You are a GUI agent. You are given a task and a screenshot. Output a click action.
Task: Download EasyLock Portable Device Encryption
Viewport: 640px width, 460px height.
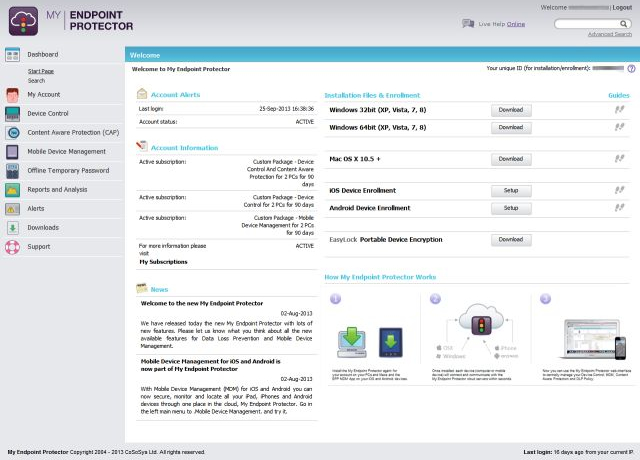coord(511,240)
